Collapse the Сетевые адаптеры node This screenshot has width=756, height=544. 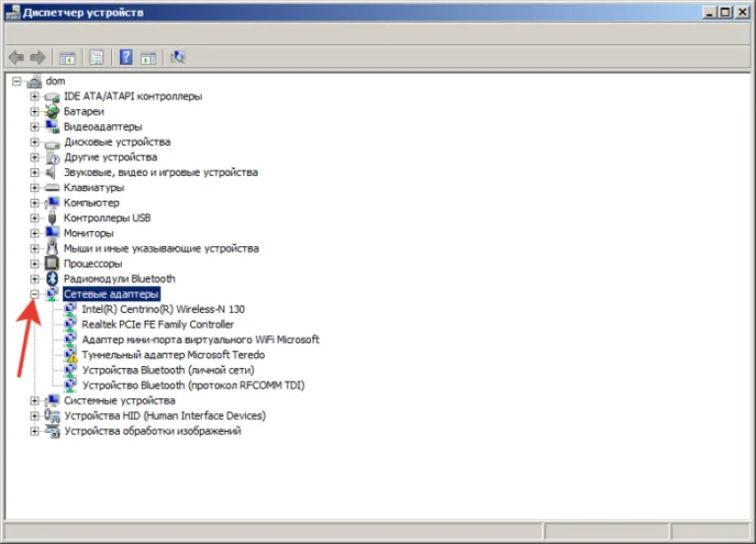[x=34, y=294]
